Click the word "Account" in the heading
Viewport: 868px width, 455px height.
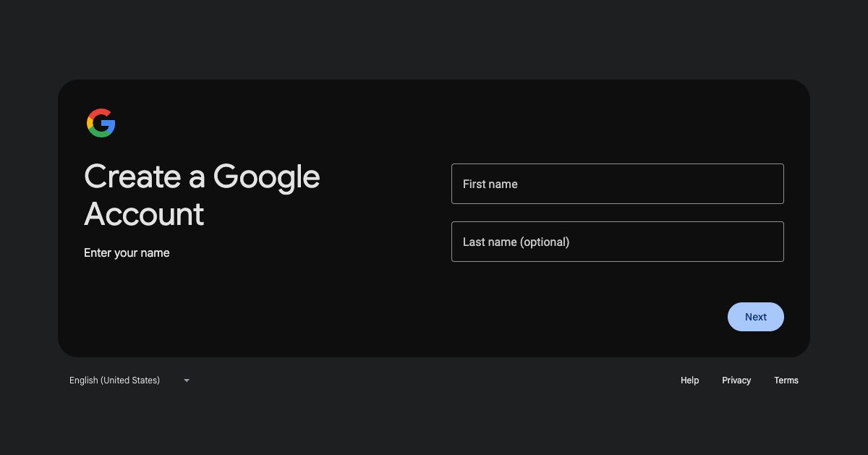(144, 214)
